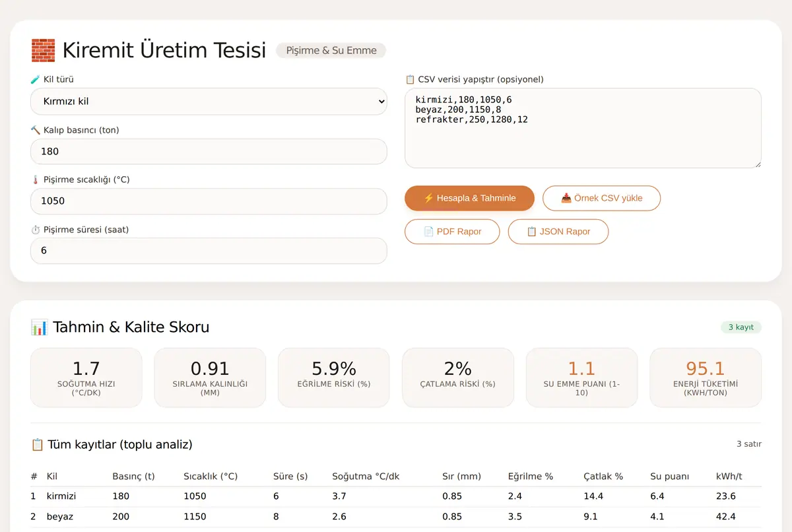Run the Hesapla & Tahminle calculation

pyautogui.click(x=469, y=198)
